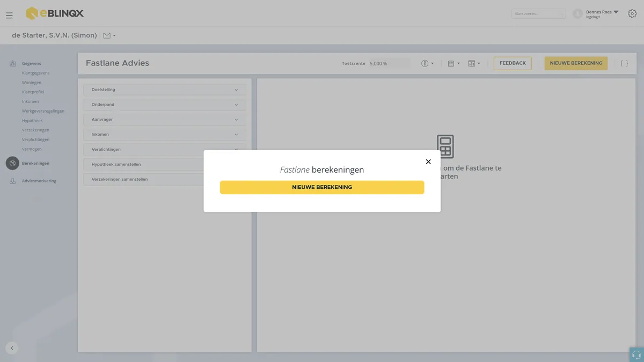Expand the Verplichtingen accordion section

click(165, 149)
